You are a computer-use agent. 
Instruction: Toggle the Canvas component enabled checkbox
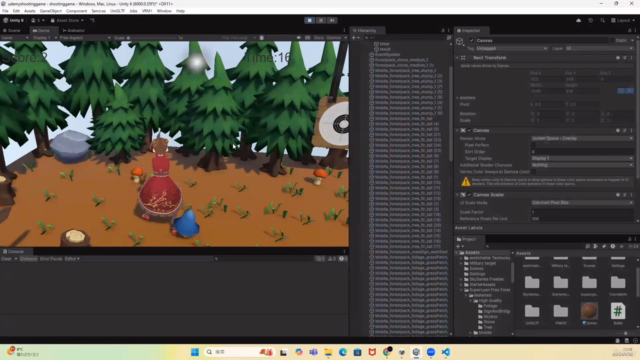pos(469,131)
